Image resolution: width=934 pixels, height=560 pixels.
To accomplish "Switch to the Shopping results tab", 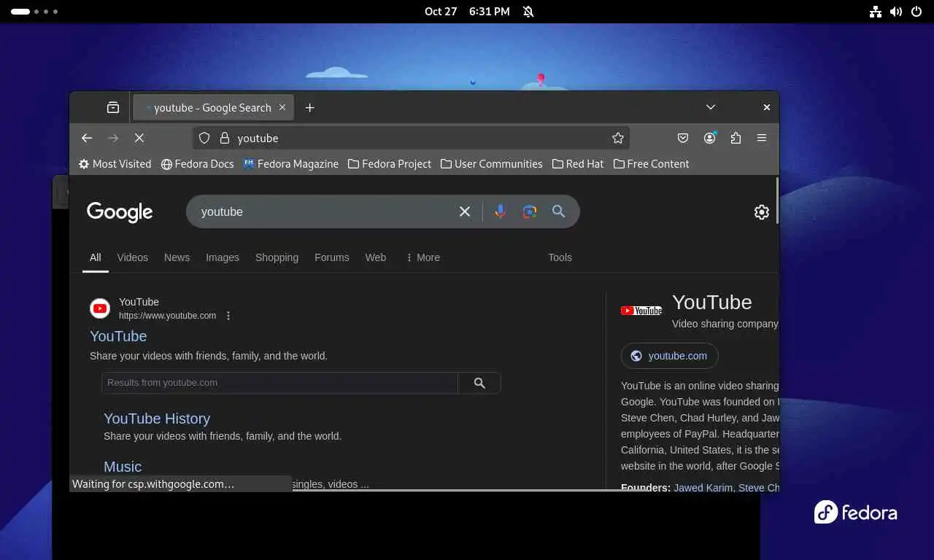I will pos(277,257).
